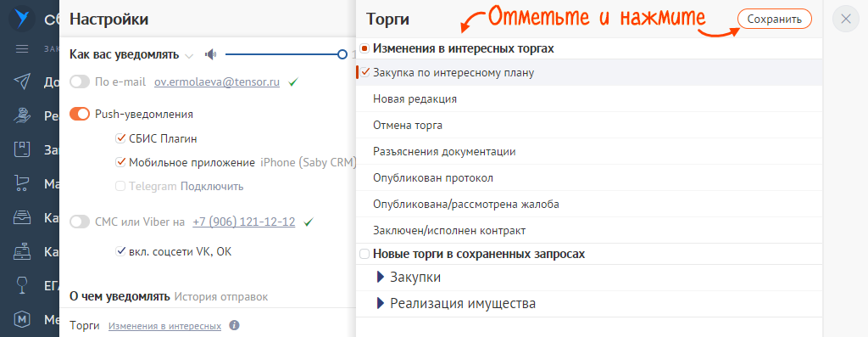Check Новые торги в сохраненных запросах
Screen dimensions: 868x337
(x=364, y=254)
